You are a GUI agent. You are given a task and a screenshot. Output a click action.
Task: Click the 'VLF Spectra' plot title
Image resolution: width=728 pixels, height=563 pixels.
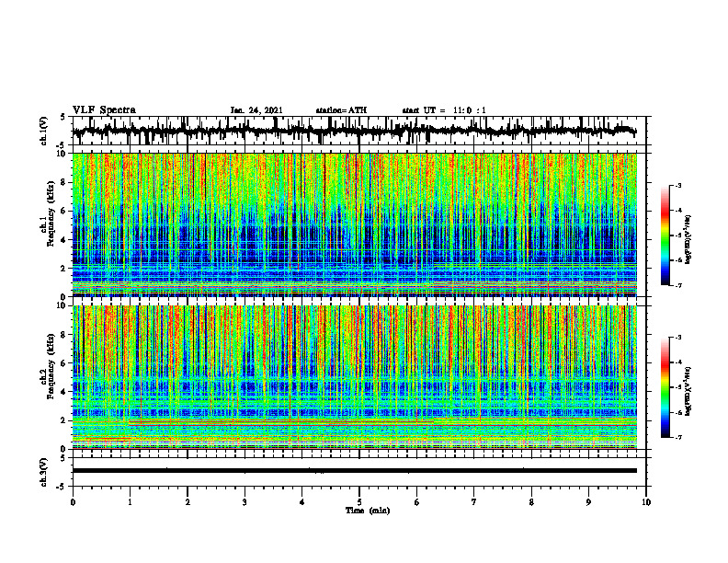104,110
